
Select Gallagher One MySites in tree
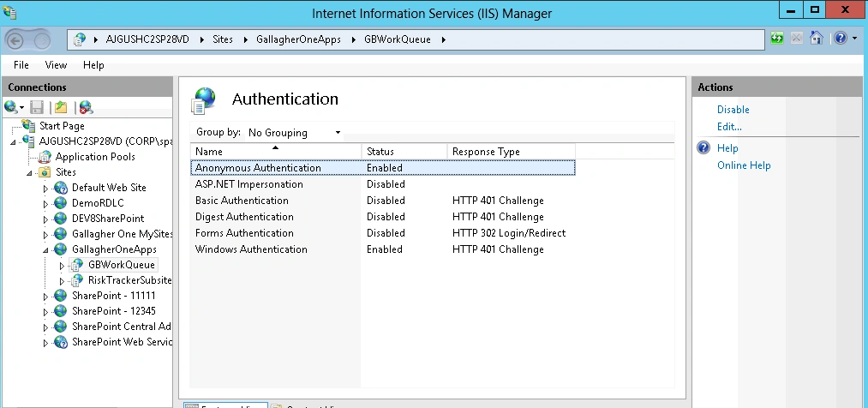click(x=122, y=234)
